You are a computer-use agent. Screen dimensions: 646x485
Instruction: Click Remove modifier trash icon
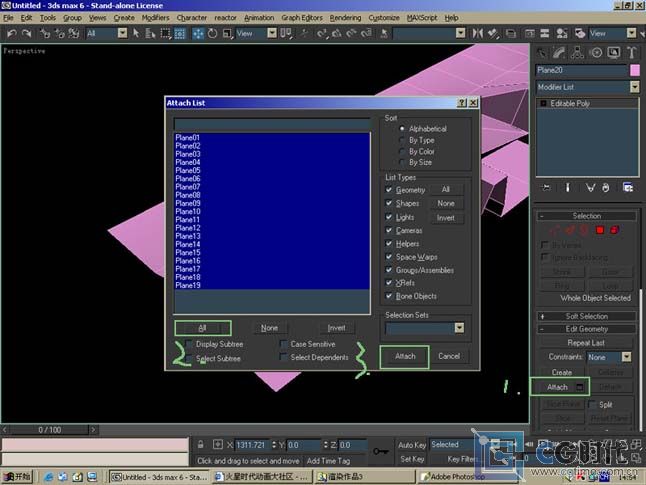point(606,188)
